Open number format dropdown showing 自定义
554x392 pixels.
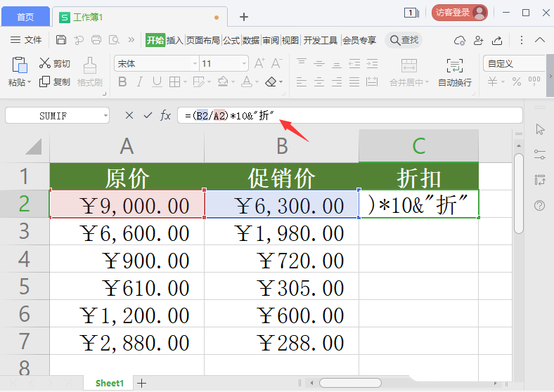click(514, 63)
